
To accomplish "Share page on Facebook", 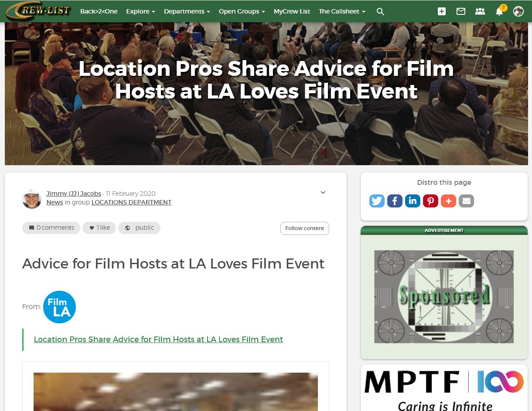I will [395, 201].
